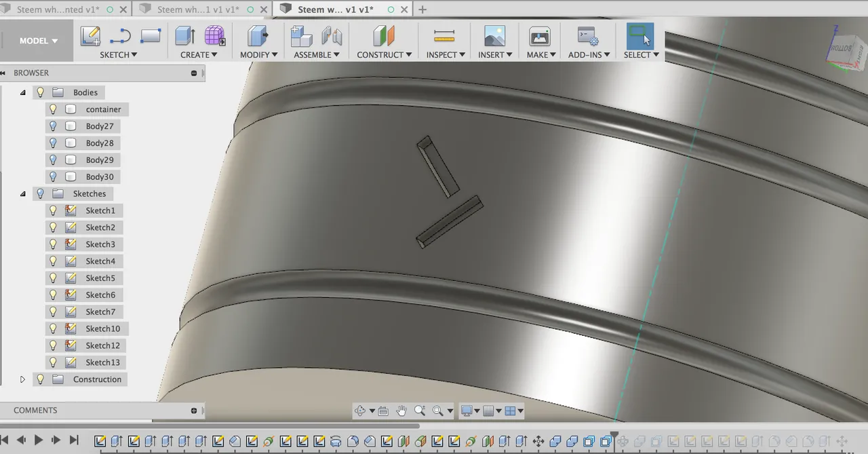Toggle the Sketch1 lightbulb

[x=53, y=210]
